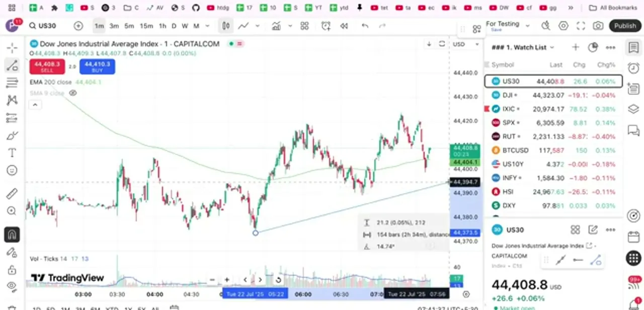Open chart settings hexagon icon

[x=563, y=26]
